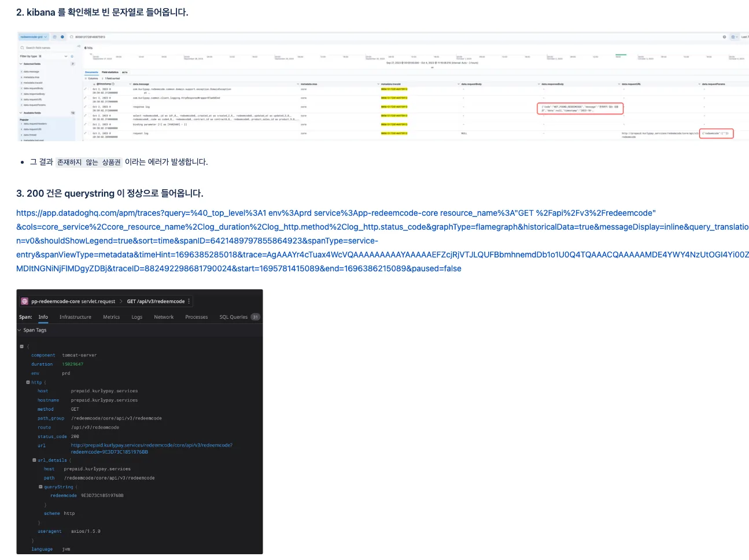Click the heading '2. kibana 를 확인해보 빈 문자열로 들어옵니다.'

(x=102, y=12)
